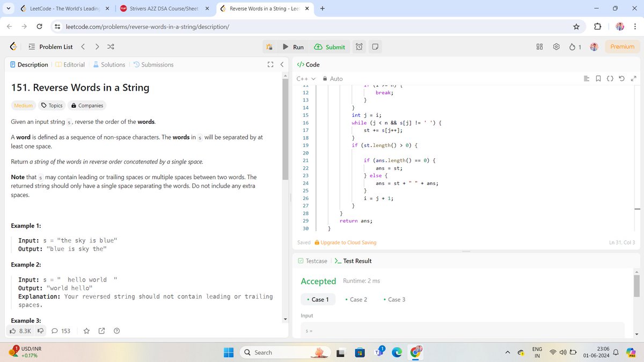
Task: Like the problem with thumbs up
Action: pyautogui.click(x=21, y=331)
